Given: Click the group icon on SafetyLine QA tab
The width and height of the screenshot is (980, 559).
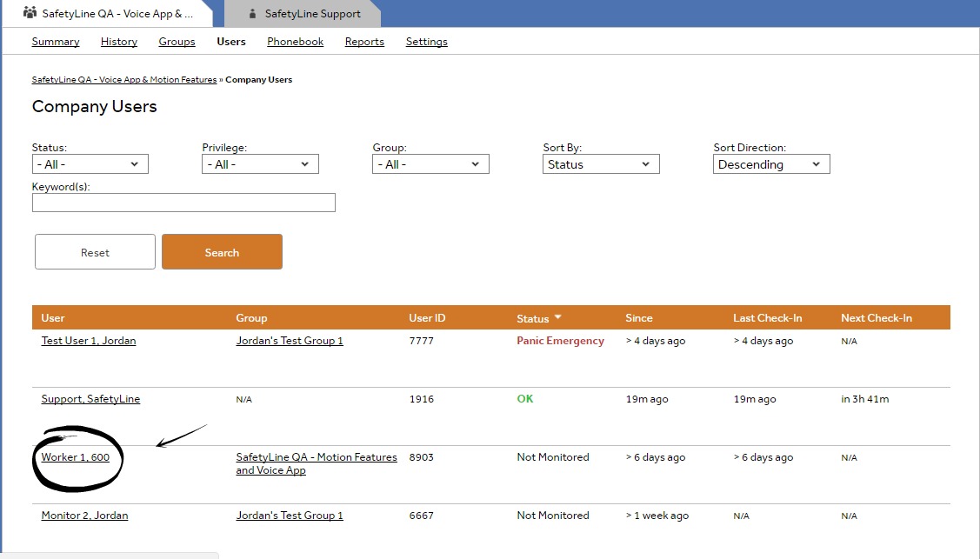Looking at the screenshot, I should tap(30, 13).
